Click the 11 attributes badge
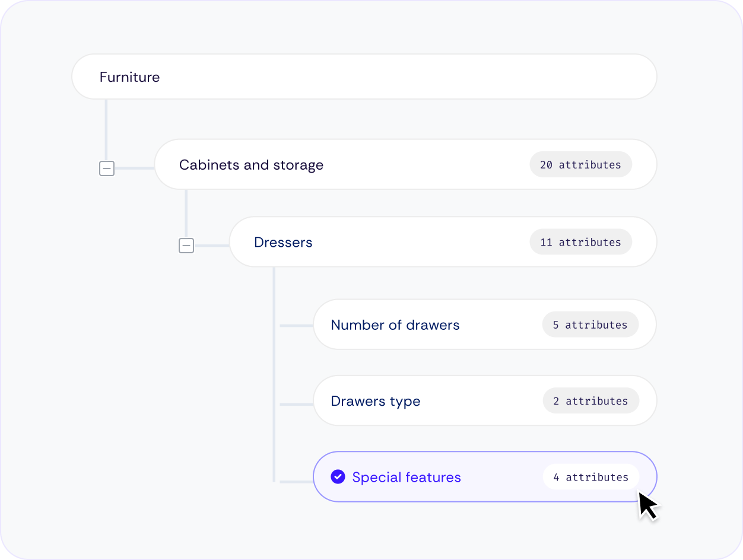 [x=580, y=242]
